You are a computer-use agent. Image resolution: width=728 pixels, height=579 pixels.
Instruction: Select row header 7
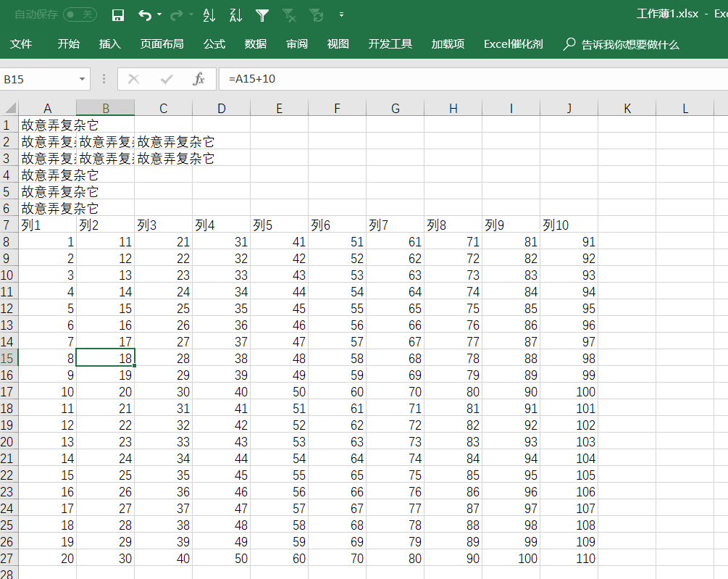9,225
